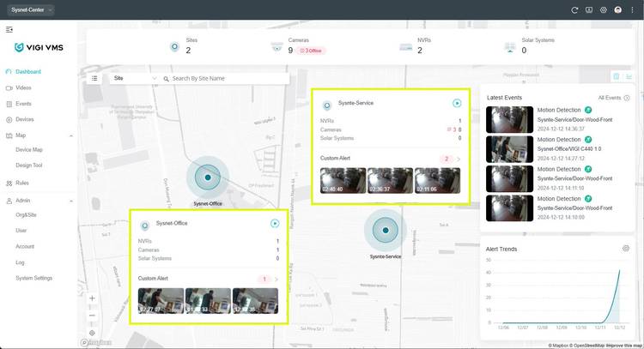Screen dimensions: 644x349
Task: Collapse the Map menu section
Action: point(70,135)
